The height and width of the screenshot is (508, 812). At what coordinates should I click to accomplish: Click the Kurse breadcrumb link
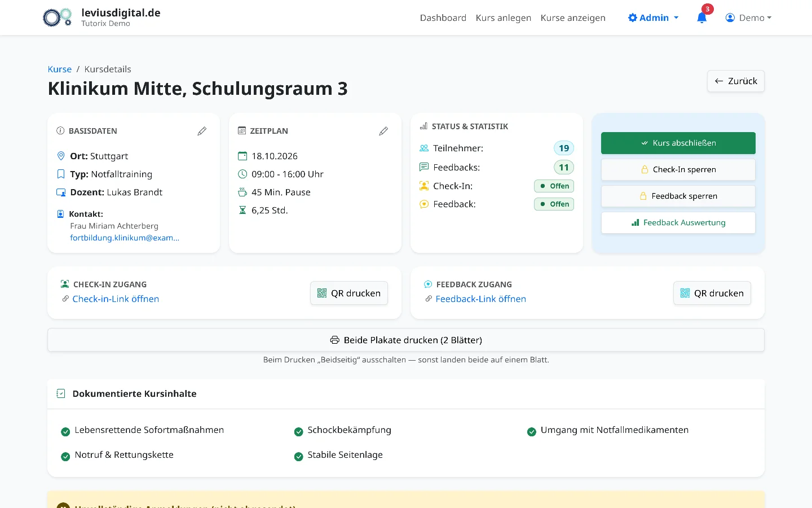(60, 69)
